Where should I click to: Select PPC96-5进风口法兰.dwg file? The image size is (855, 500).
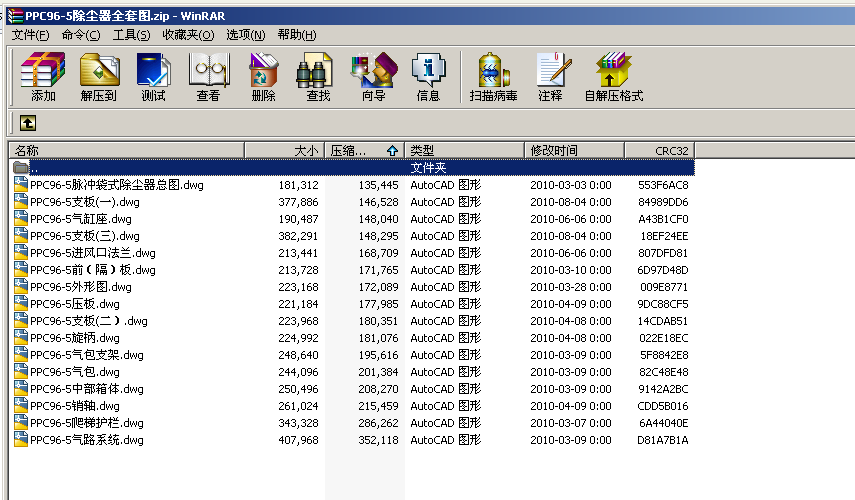[x=93, y=253]
